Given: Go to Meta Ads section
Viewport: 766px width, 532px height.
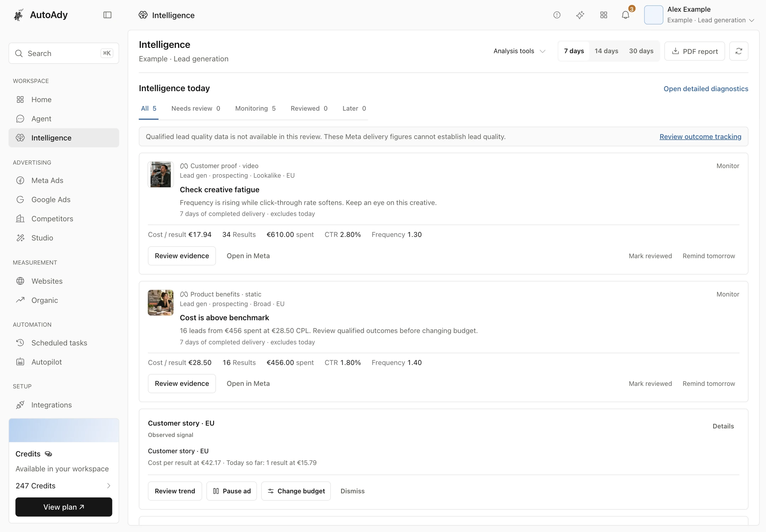Looking at the screenshot, I should click(x=64, y=180).
